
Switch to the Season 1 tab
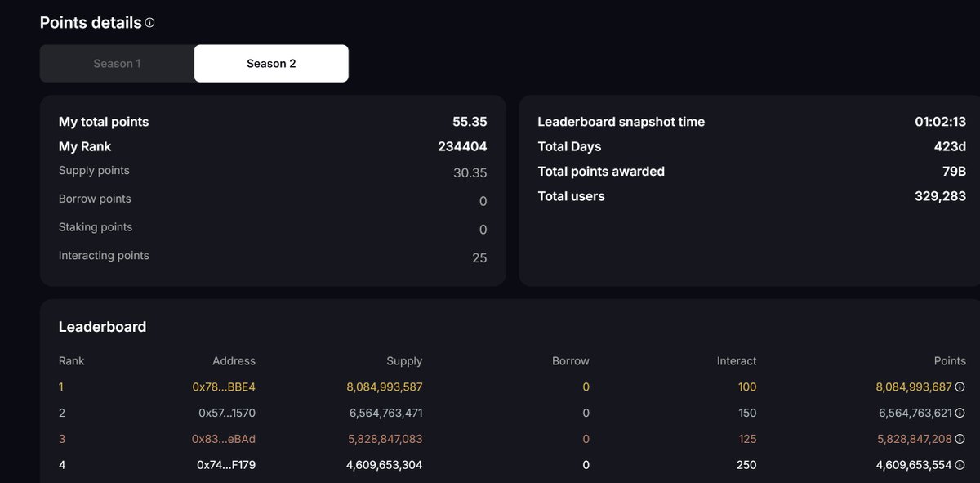(x=117, y=64)
